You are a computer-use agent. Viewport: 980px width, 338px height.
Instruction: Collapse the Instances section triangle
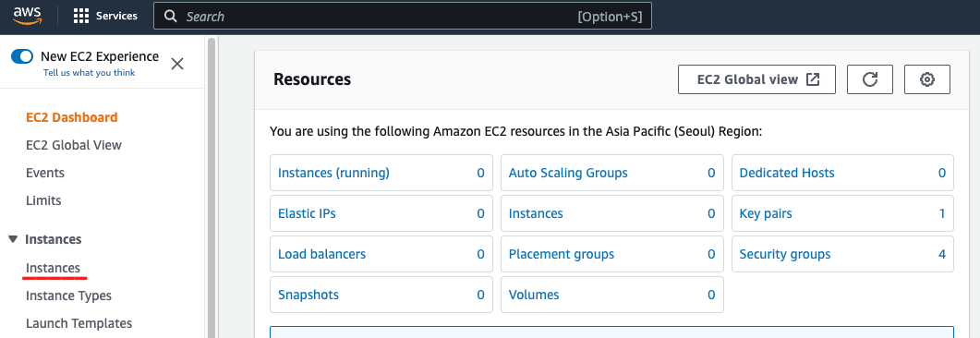coord(13,239)
